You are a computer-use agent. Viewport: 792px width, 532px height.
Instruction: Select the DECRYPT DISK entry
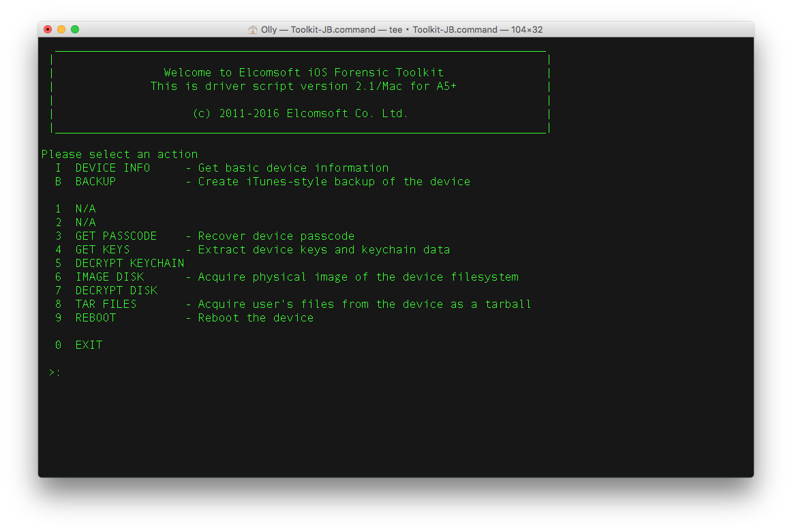tap(116, 291)
